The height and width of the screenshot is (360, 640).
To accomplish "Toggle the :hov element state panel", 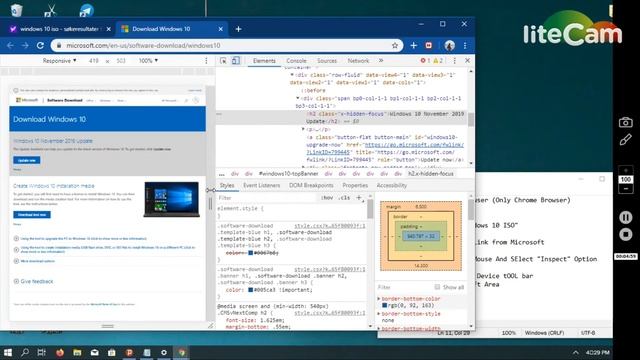I will 327,198.
